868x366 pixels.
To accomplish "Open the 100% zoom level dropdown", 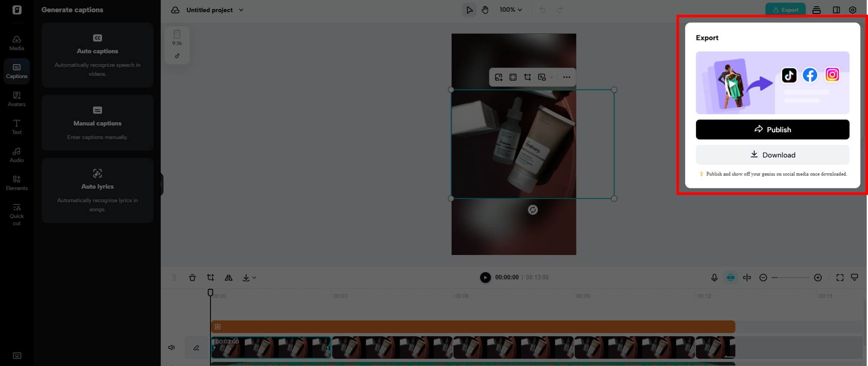I will tap(510, 10).
